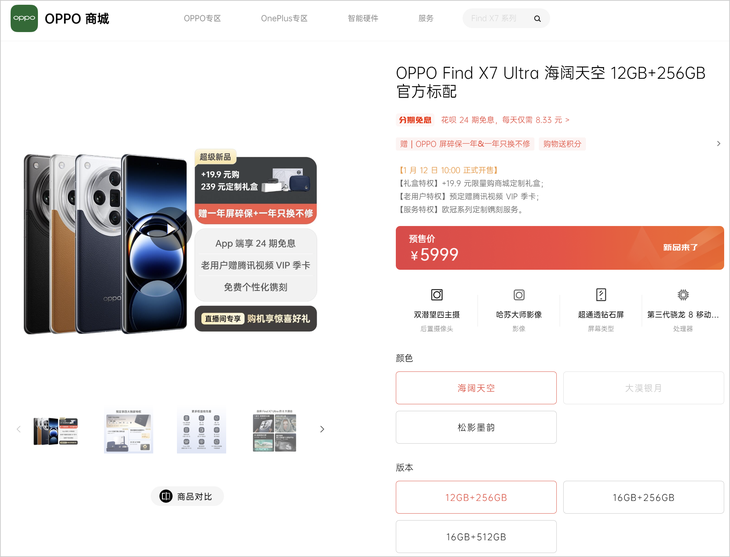Play the product video on main image
Screen dimensions: 730x557
tap(170, 229)
